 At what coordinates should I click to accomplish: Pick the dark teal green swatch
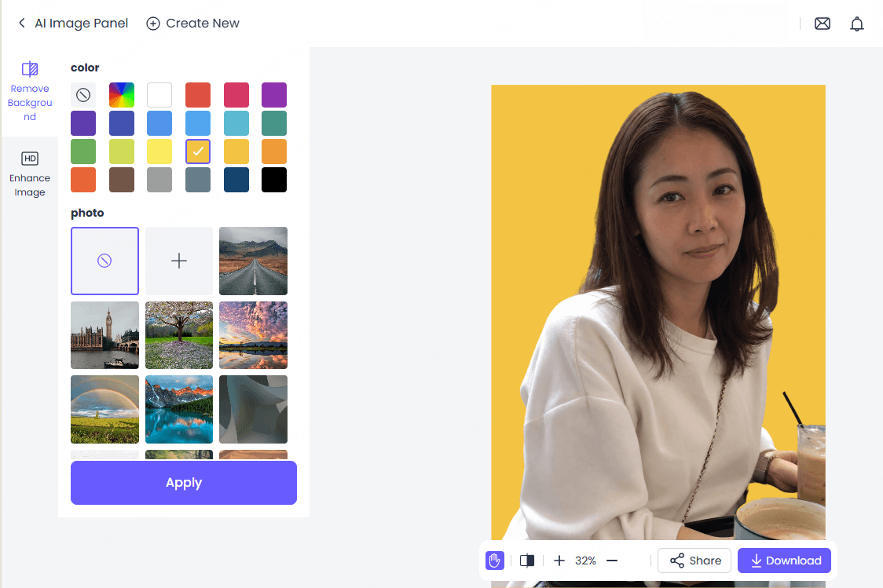(x=274, y=123)
